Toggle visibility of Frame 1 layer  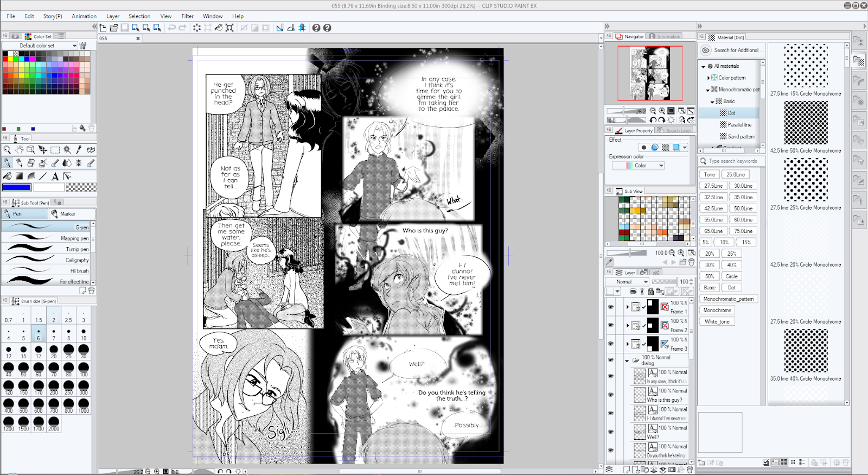click(x=611, y=307)
